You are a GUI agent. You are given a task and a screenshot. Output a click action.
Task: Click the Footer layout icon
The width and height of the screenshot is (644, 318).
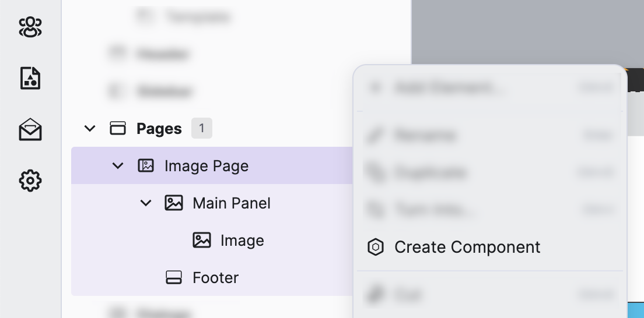tap(174, 278)
